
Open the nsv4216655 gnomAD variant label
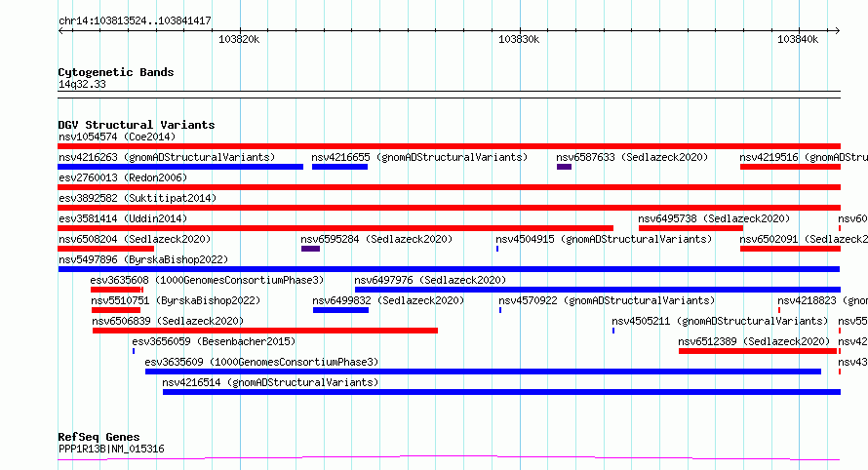click(x=419, y=157)
